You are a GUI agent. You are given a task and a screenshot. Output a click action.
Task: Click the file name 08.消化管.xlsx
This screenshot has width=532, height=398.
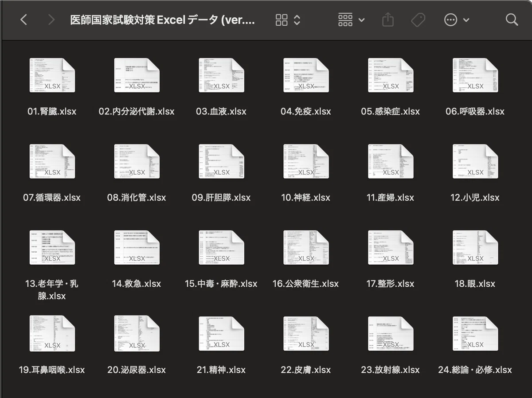pyautogui.click(x=137, y=198)
